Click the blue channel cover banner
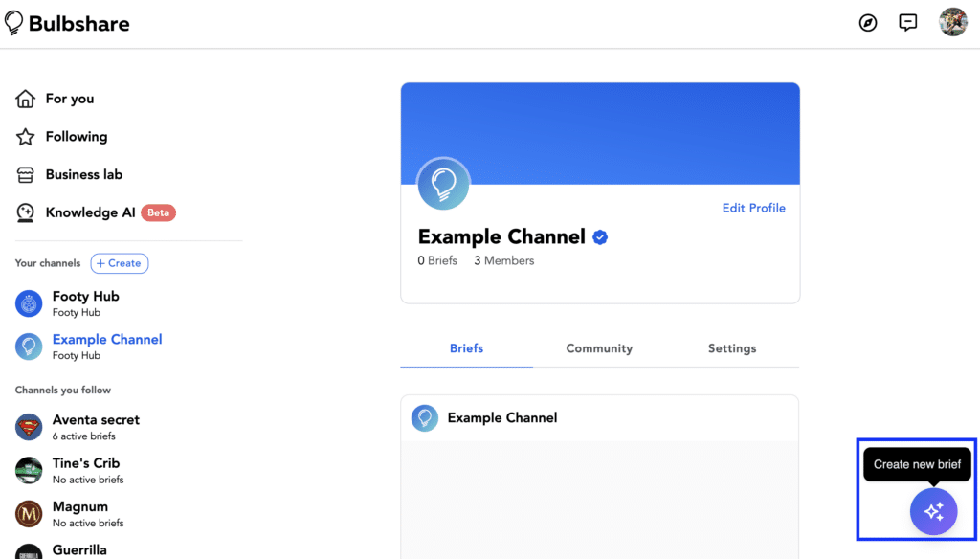980x559 pixels. tap(600, 133)
